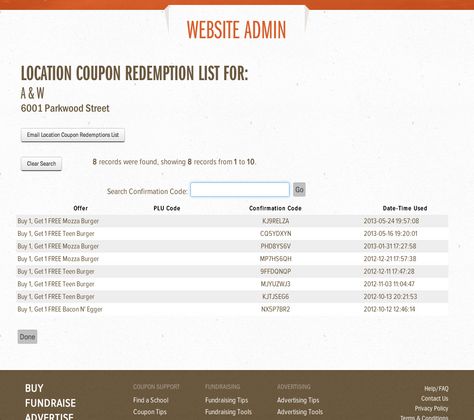Open the Privacy Policy link

431,408
